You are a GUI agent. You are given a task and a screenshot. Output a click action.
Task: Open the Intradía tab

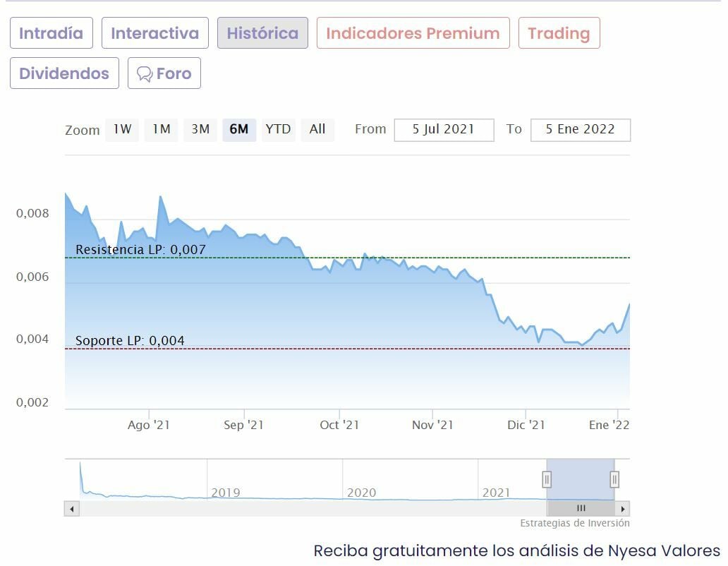click(51, 33)
